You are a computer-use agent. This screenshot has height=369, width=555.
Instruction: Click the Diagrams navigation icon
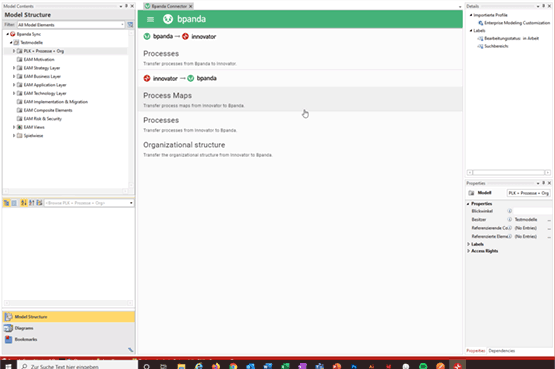coord(8,328)
